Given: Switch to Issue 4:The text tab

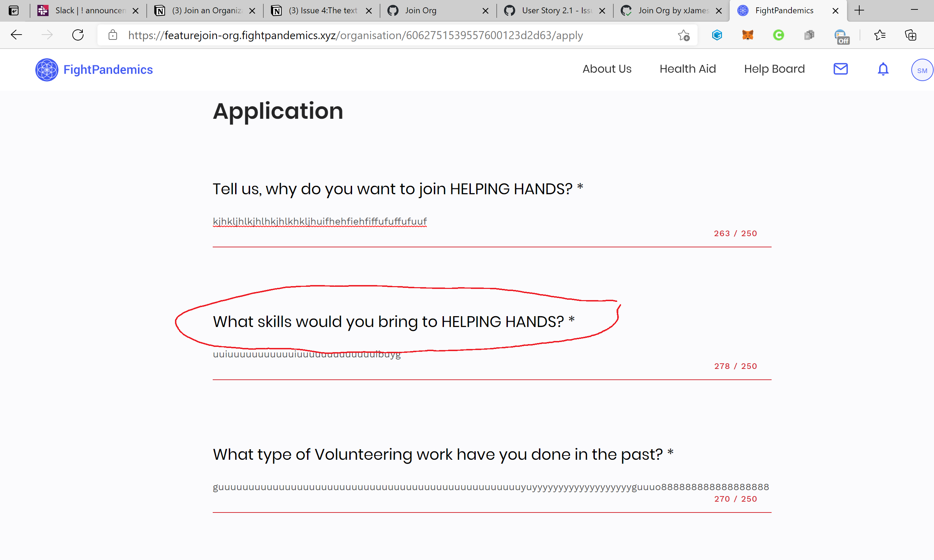Looking at the screenshot, I should (x=322, y=10).
